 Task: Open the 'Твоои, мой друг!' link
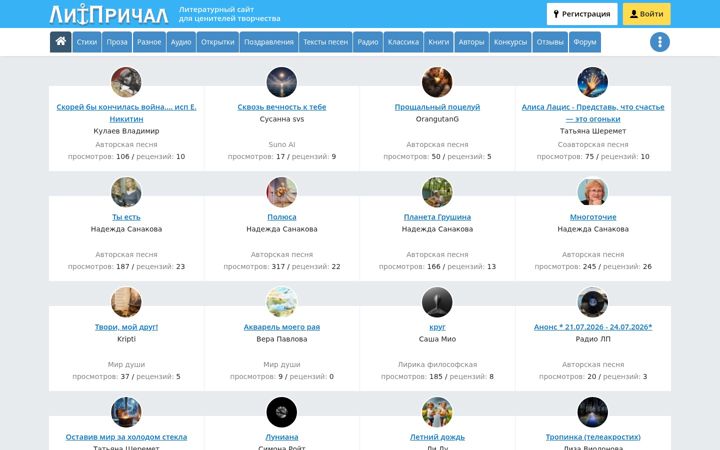click(126, 327)
